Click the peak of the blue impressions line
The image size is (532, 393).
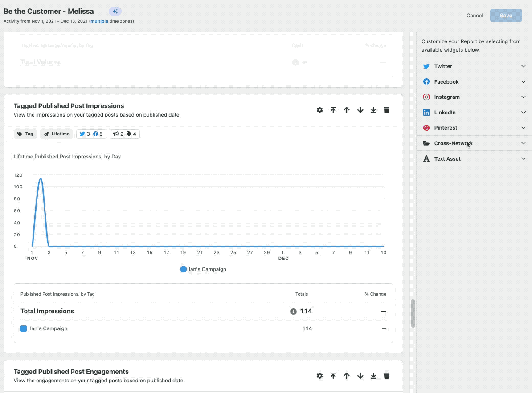[41, 178]
